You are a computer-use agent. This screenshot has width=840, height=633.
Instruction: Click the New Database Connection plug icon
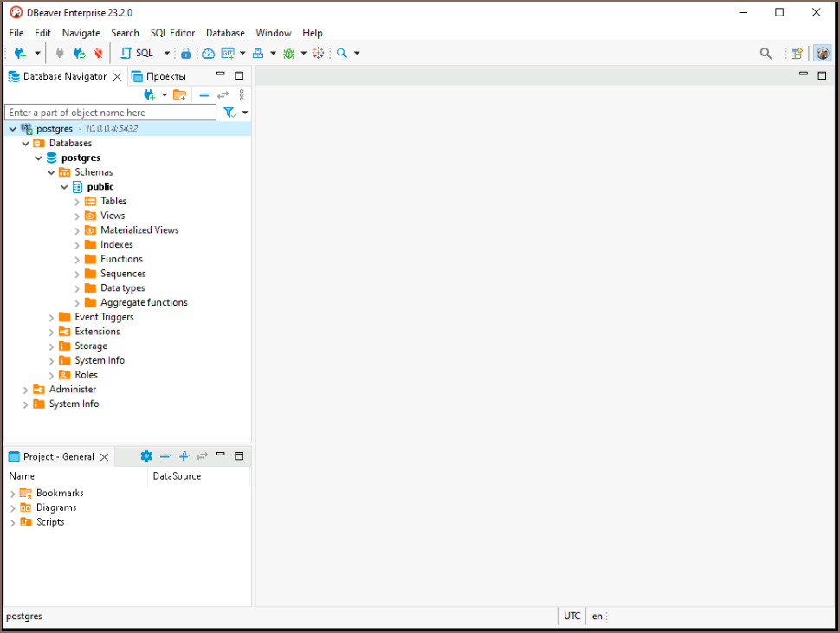coord(20,53)
